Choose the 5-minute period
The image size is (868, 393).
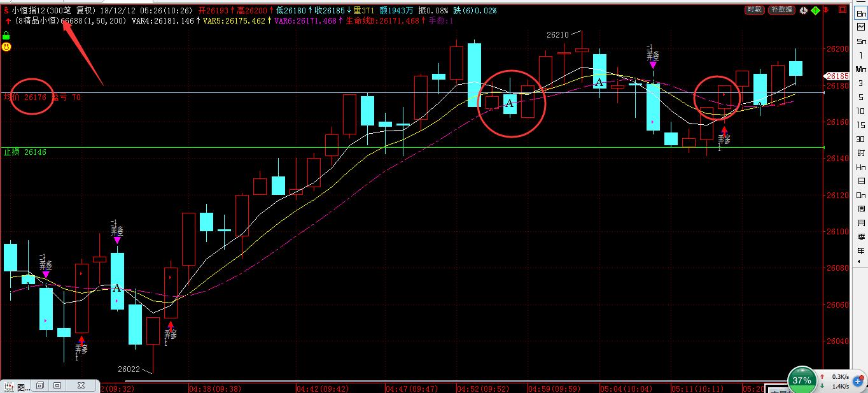coord(861,97)
